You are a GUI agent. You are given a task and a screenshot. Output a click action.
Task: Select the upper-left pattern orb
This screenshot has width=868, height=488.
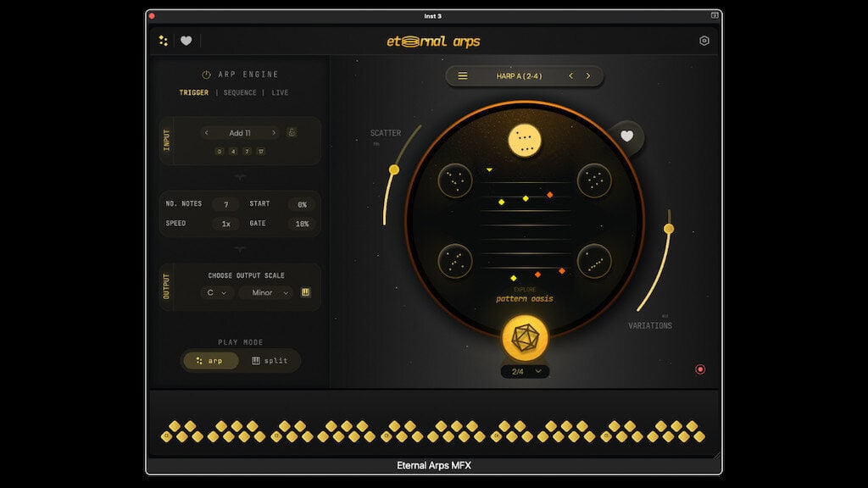(455, 180)
